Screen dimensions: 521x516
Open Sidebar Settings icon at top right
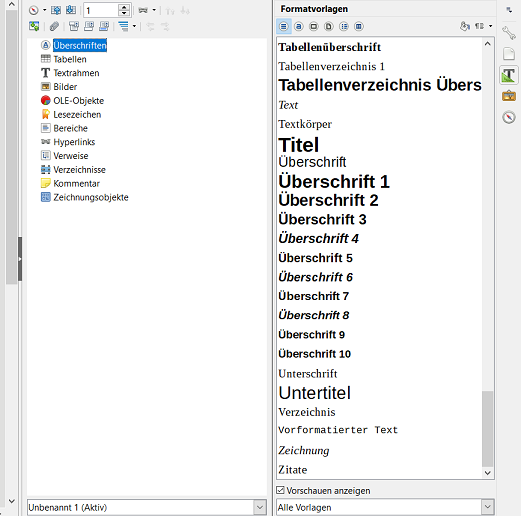tap(509, 10)
